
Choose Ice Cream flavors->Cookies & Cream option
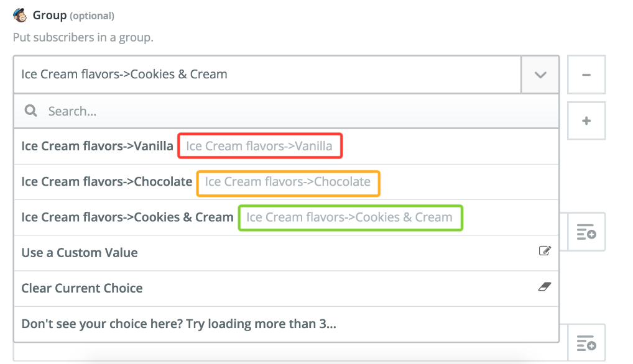point(286,217)
